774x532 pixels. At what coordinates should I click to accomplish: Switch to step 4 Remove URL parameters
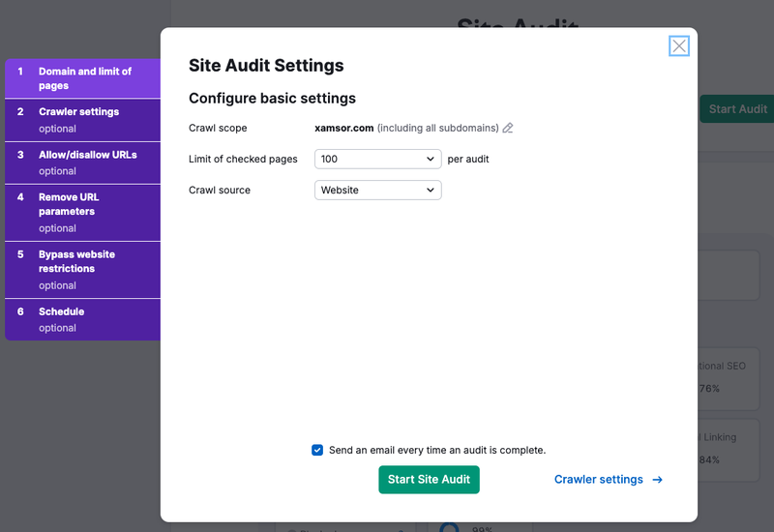(82, 212)
